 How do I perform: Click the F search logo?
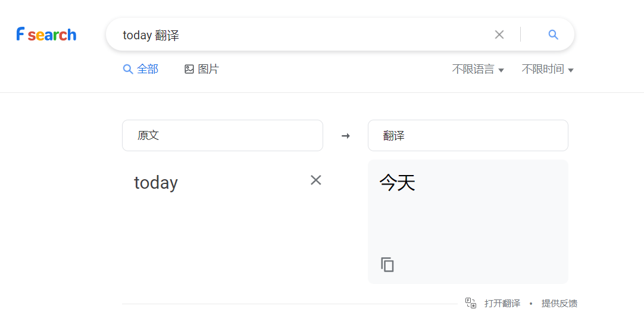[46, 35]
